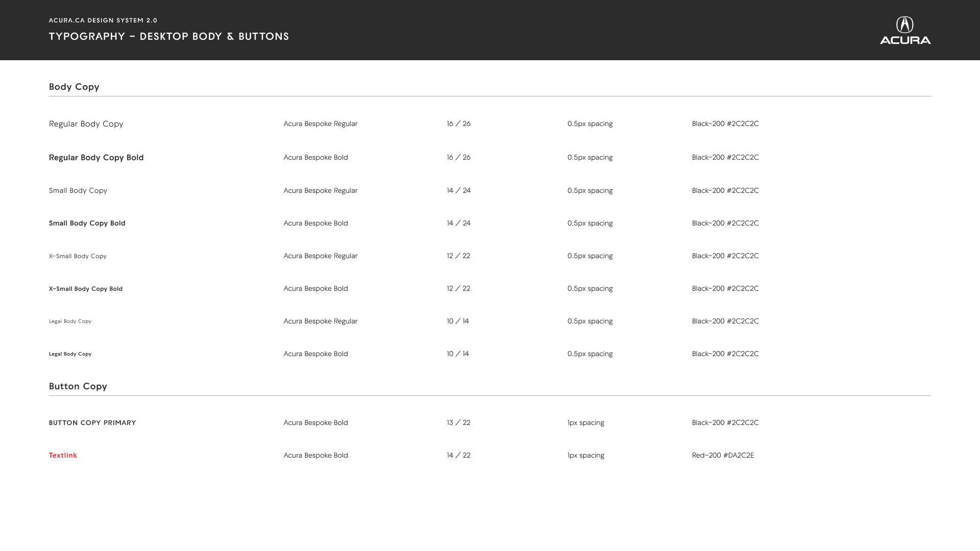
Task: Select the 13 / 22 size value
Action: point(458,422)
